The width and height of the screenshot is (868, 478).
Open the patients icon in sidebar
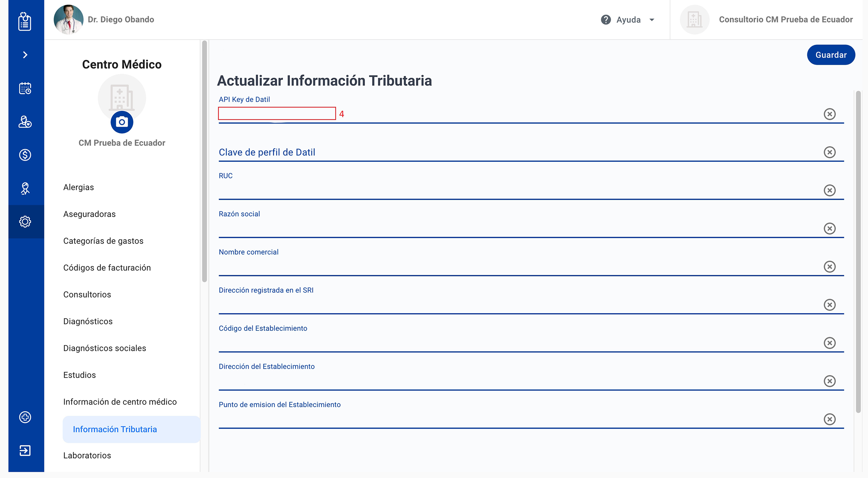point(25,121)
